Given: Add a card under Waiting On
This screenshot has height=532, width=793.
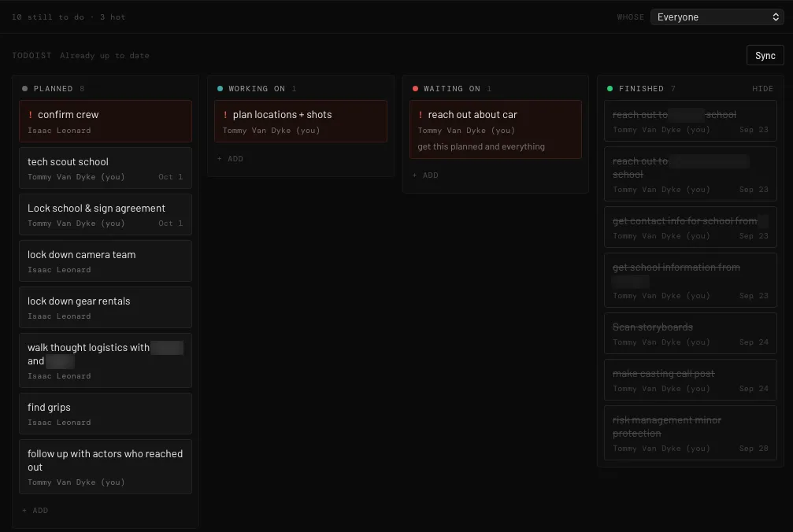Looking at the screenshot, I should [x=426, y=175].
